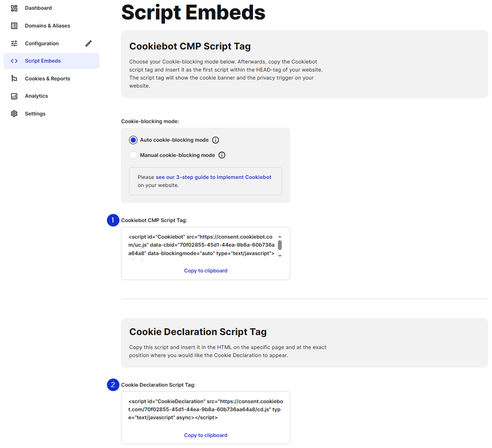Select the Analytics chart icon

14,96
